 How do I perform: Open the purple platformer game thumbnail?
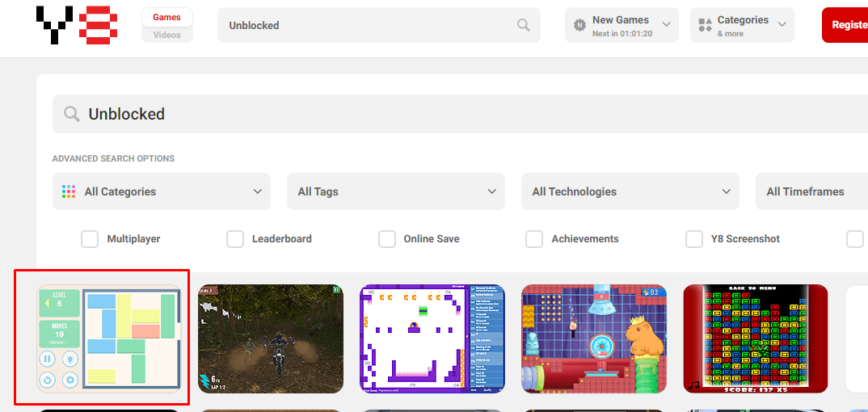coord(432,338)
